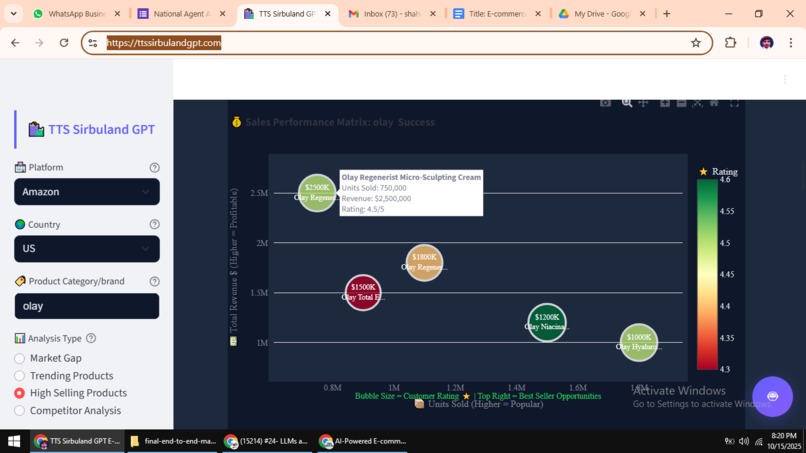Open the Chrome profile avatar
The height and width of the screenshot is (453, 806).
click(x=766, y=43)
